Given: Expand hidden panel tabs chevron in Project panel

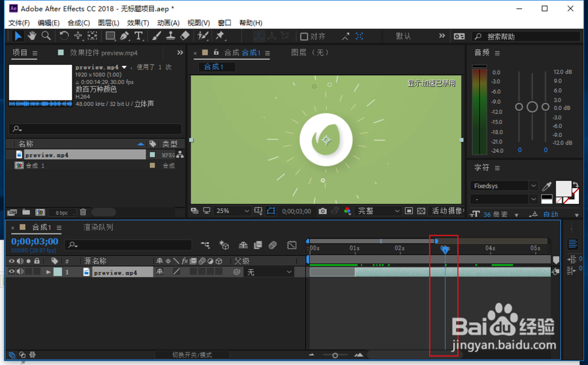Looking at the screenshot, I should pos(180,52).
